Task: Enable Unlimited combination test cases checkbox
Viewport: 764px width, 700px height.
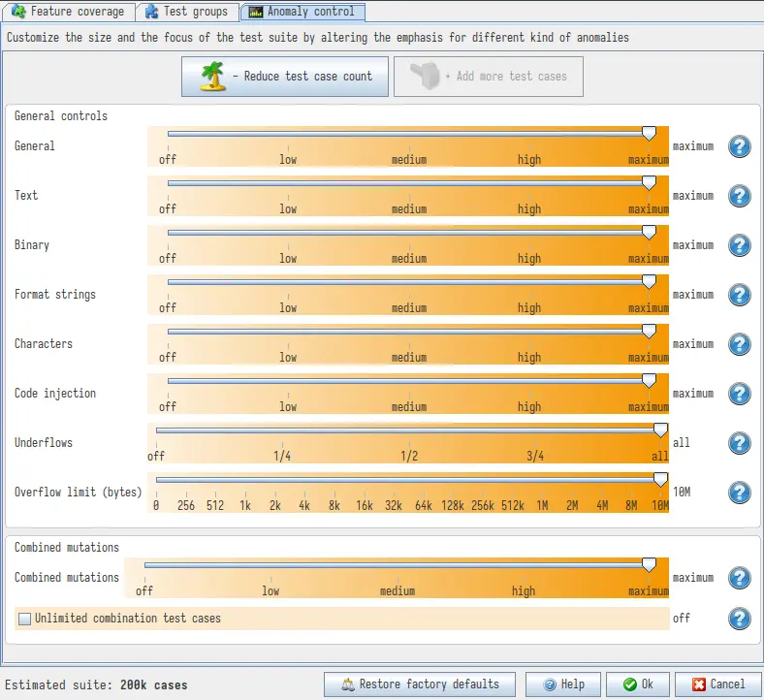Action: pos(25,619)
